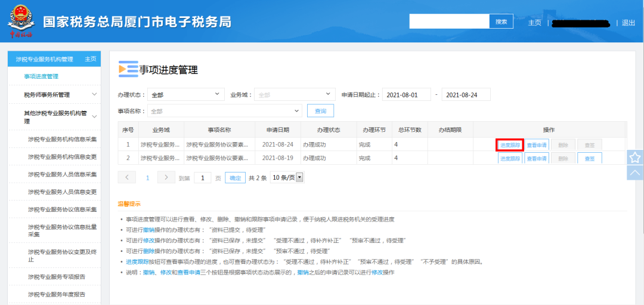Click 主页 in sidebar header
The width and height of the screenshot is (644, 305).
(91, 59)
